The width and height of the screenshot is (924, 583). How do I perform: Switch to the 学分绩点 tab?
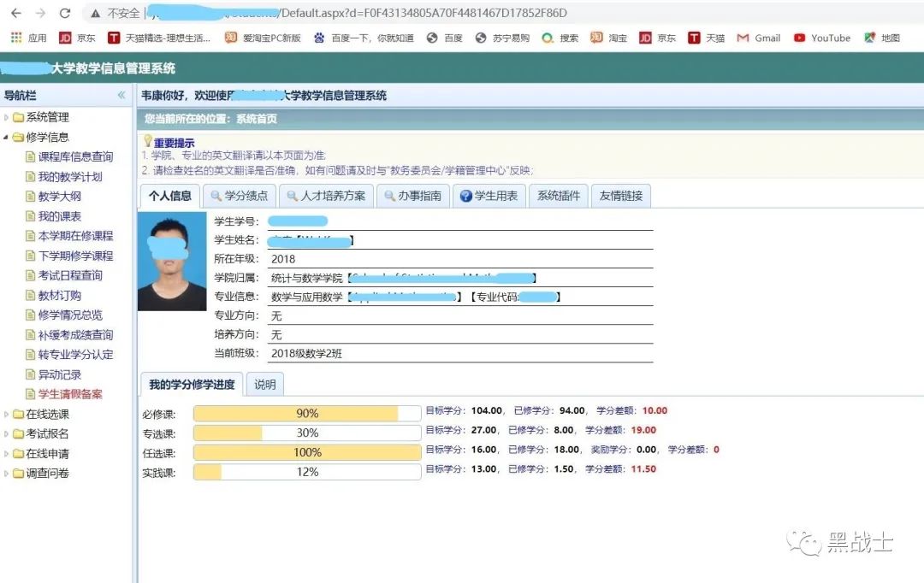coord(240,196)
